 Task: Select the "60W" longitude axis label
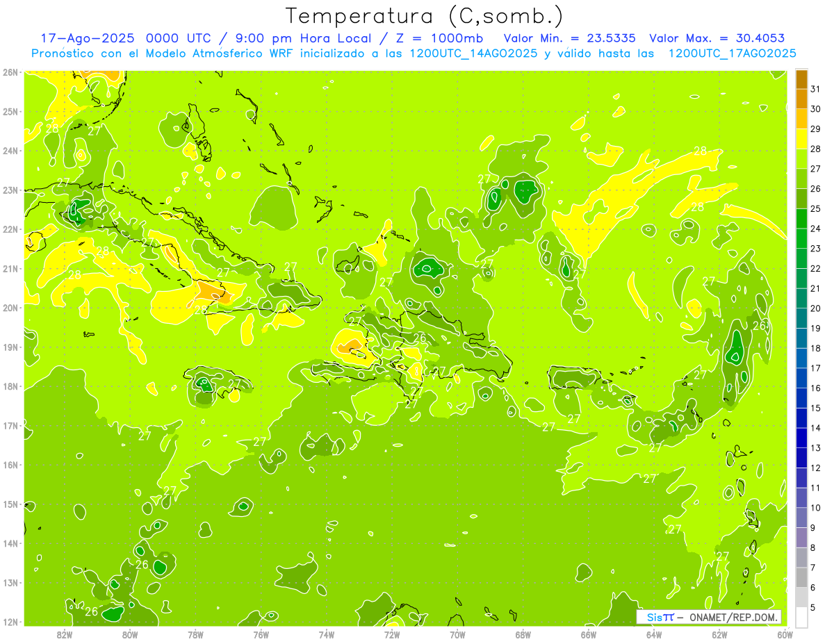[785, 634]
